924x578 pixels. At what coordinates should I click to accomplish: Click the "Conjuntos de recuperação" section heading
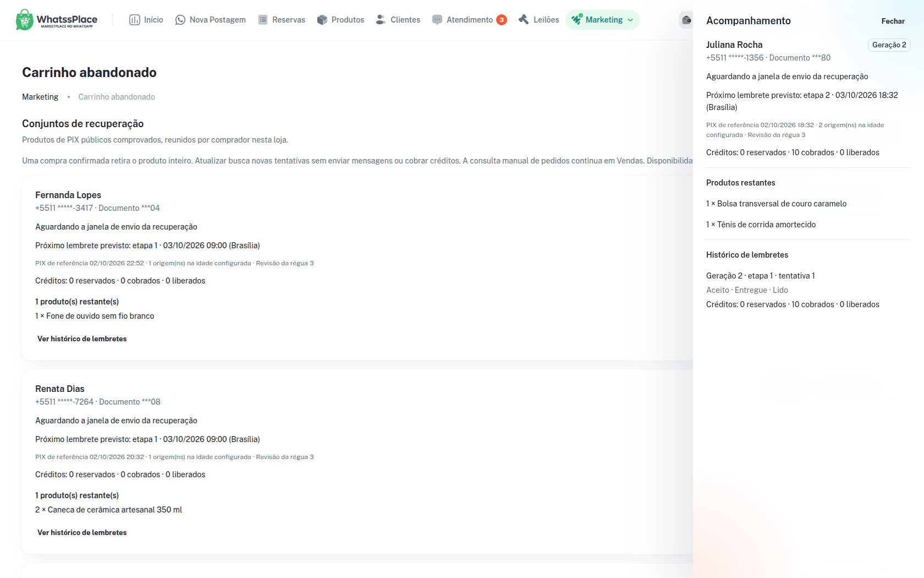[82, 124]
